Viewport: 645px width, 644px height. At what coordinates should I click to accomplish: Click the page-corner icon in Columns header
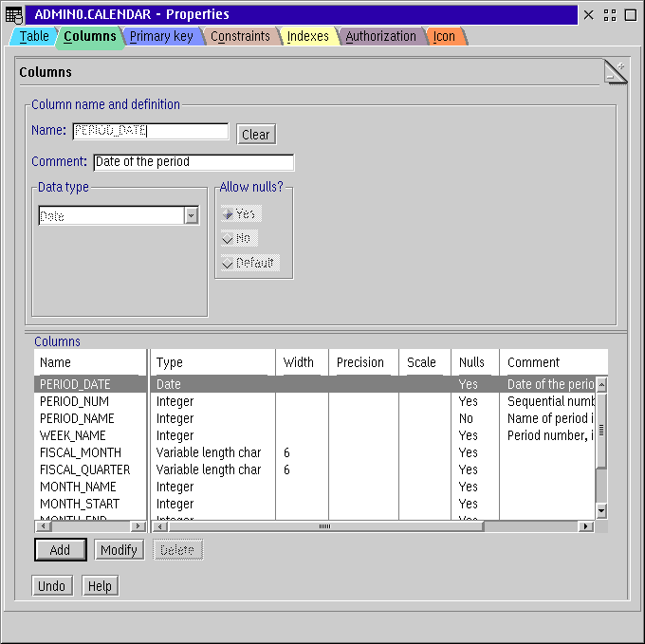point(615,72)
